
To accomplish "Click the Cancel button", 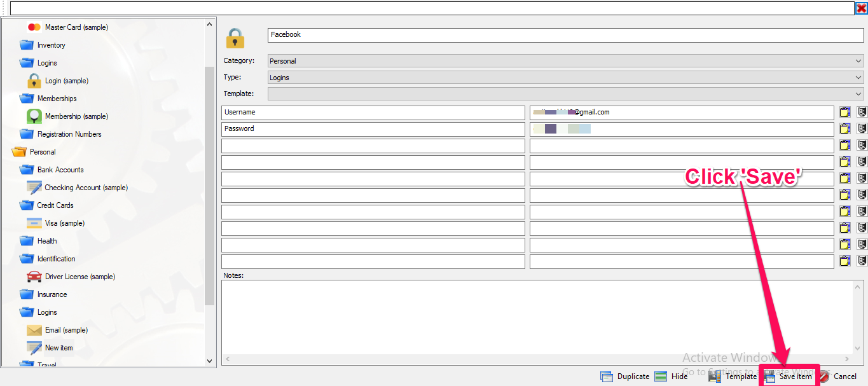I will [837, 376].
